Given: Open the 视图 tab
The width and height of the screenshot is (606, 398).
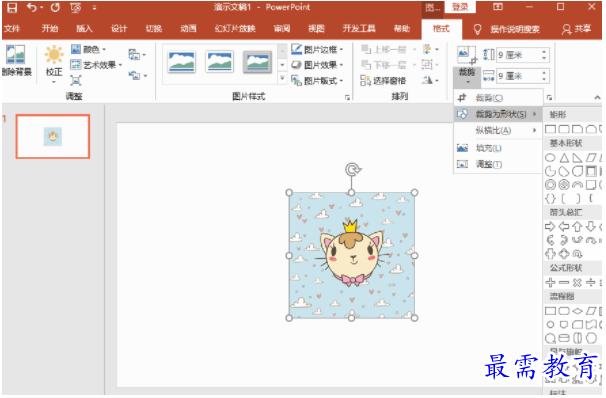Looking at the screenshot, I should 316,29.
